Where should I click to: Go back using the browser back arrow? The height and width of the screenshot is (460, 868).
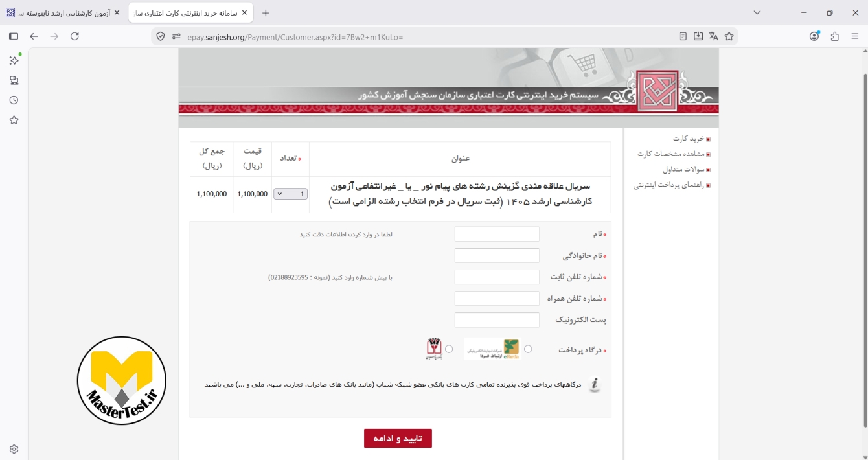(34, 36)
